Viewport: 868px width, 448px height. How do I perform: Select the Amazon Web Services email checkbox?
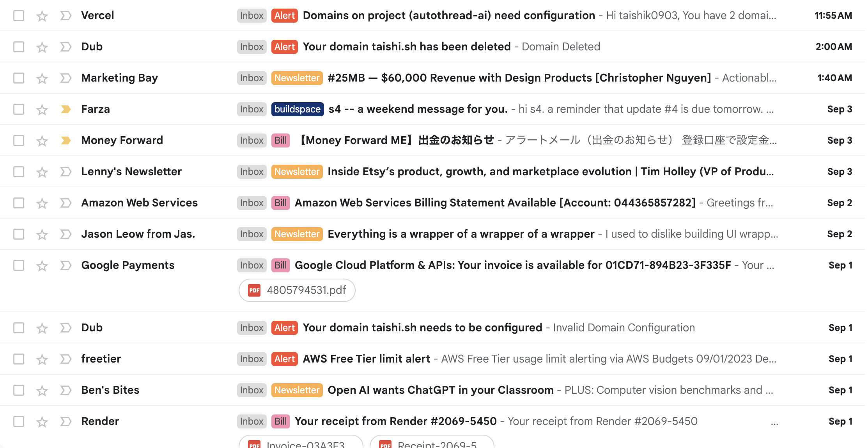pos(19,203)
